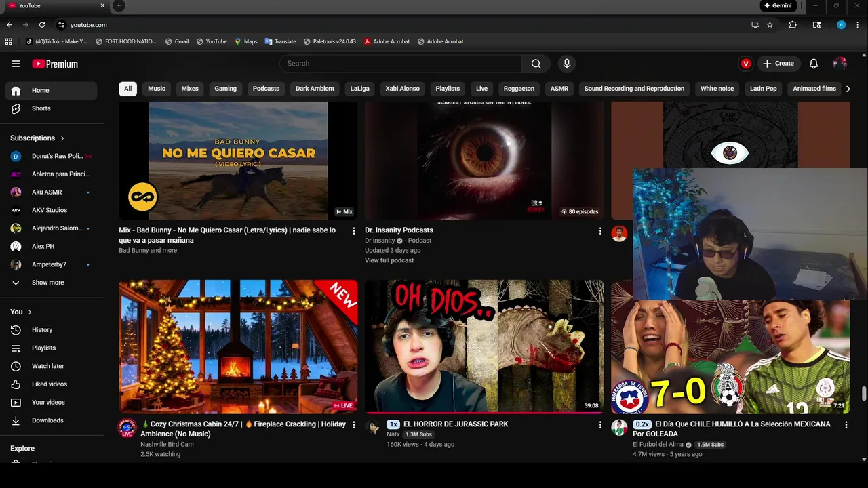Open the YouTube hamburger guide menu
Viewport: 868px width, 488px height.
tap(16, 64)
